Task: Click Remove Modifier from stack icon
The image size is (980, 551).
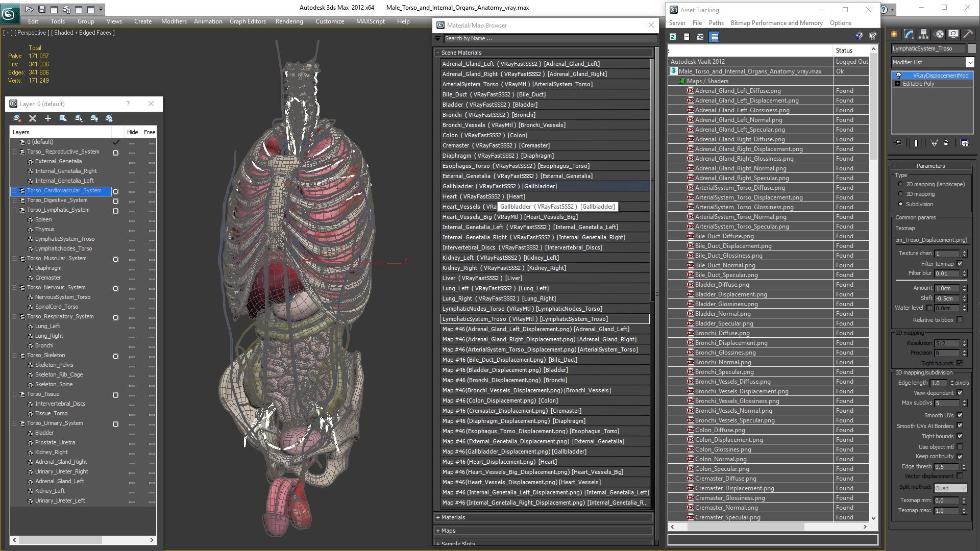Action: [947, 143]
